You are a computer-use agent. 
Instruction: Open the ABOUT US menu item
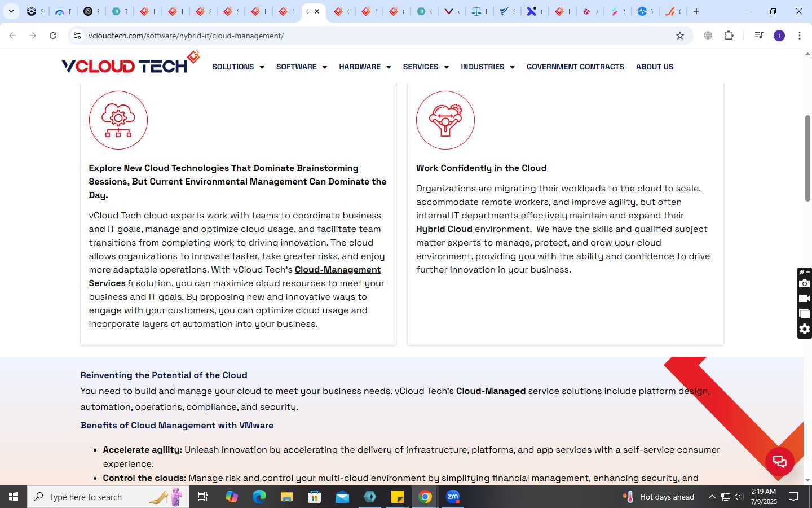(655, 67)
